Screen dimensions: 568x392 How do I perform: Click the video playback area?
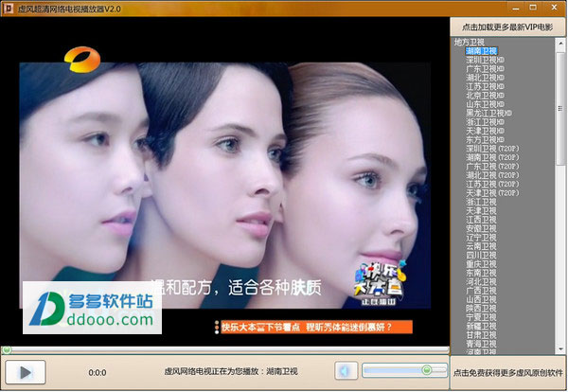pos(224,181)
